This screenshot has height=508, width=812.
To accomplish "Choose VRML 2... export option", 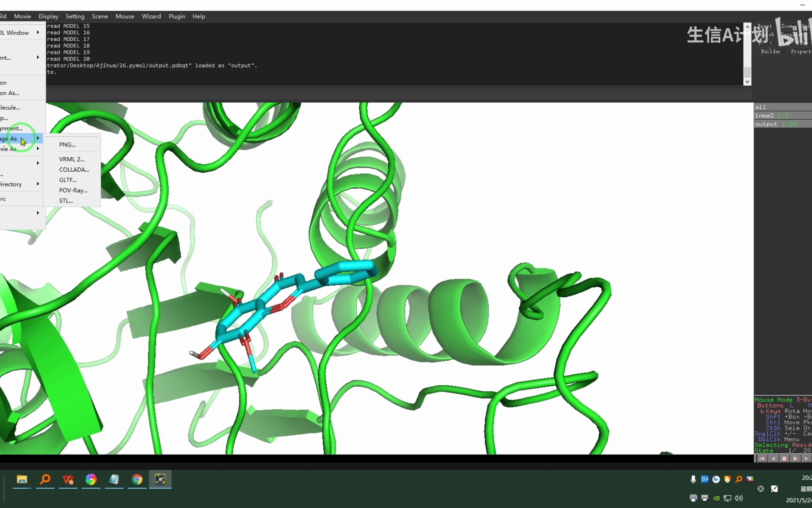I will (72, 159).
